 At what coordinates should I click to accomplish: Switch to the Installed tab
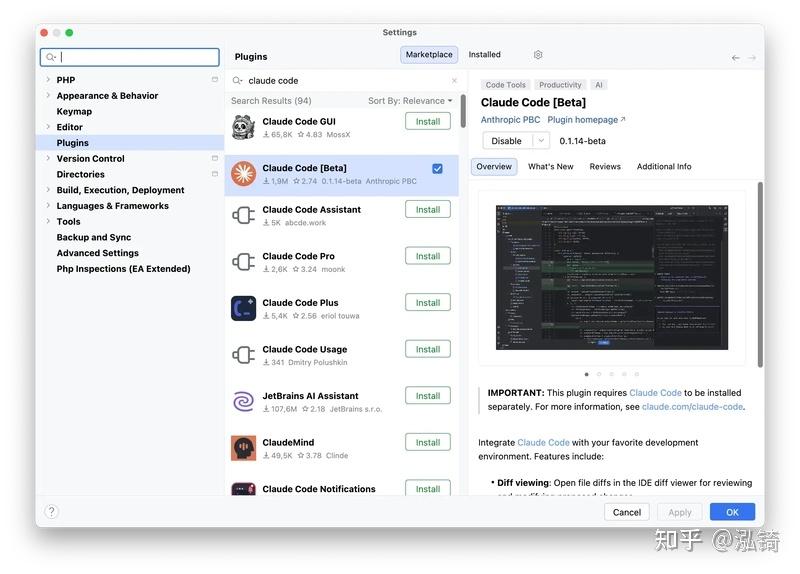[484, 55]
